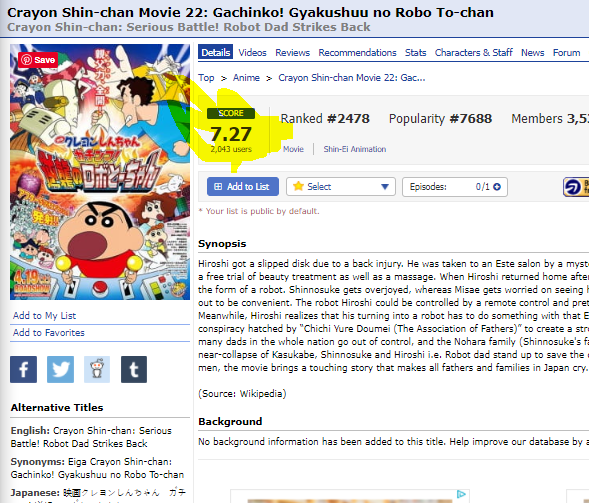Share on Facebook icon
Screen dimensions: 589x503
pos(23,369)
